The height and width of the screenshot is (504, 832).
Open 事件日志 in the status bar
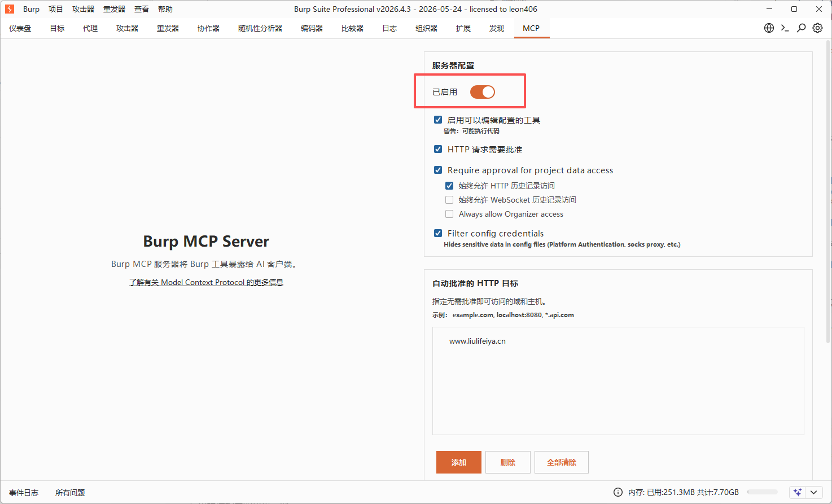pyautogui.click(x=24, y=493)
